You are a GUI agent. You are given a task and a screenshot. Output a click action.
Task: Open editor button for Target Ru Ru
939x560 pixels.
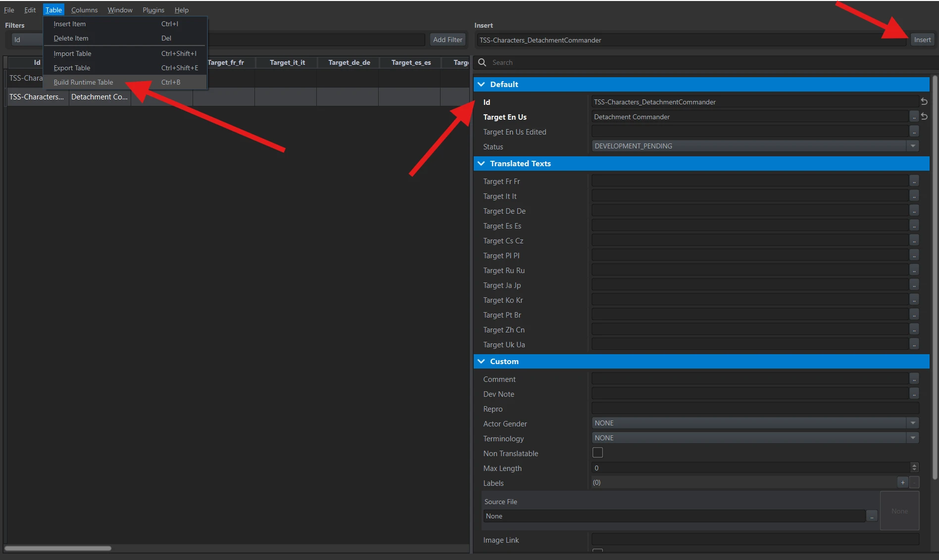(914, 270)
